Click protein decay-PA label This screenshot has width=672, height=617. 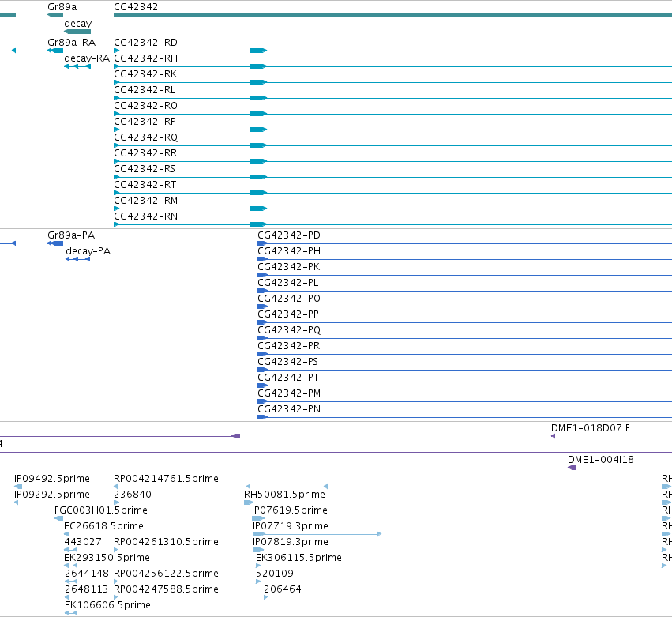point(88,251)
